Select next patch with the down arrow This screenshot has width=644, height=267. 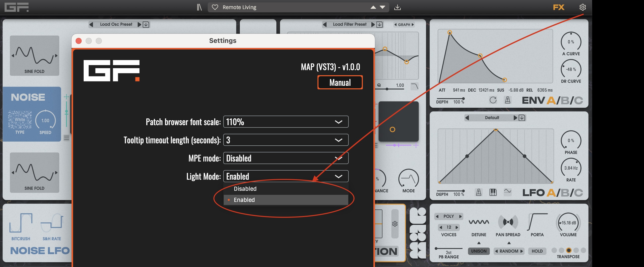pos(382,7)
